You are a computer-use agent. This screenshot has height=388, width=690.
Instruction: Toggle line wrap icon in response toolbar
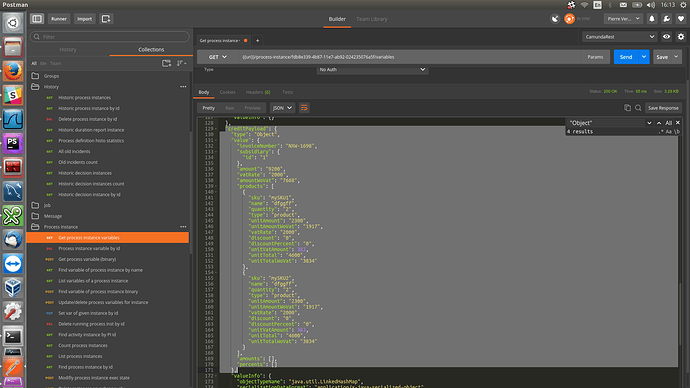click(x=304, y=108)
